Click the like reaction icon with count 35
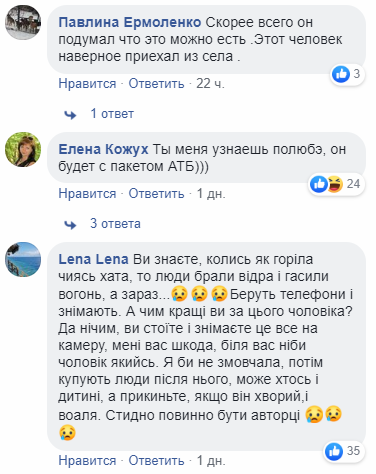376x474 pixels. point(334,451)
